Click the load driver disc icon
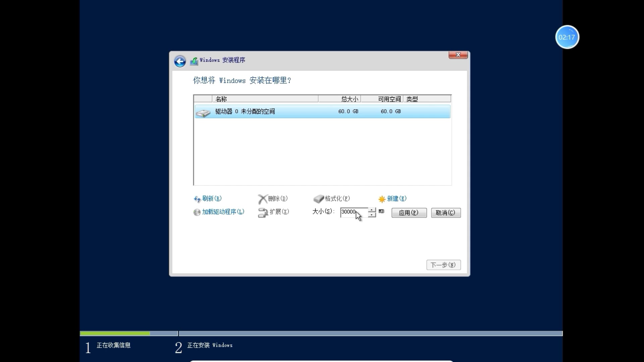Image resolution: width=644 pixels, height=362 pixels. click(x=197, y=212)
